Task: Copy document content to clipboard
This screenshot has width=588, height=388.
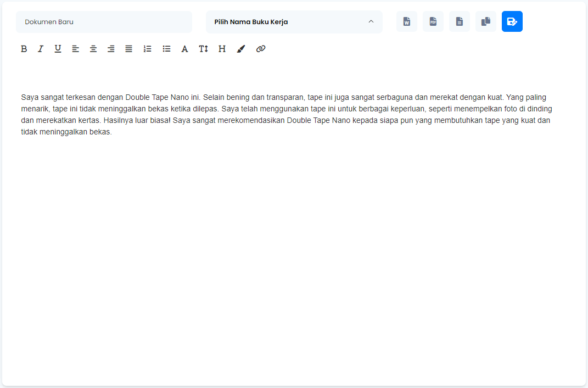Action: [x=486, y=21]
